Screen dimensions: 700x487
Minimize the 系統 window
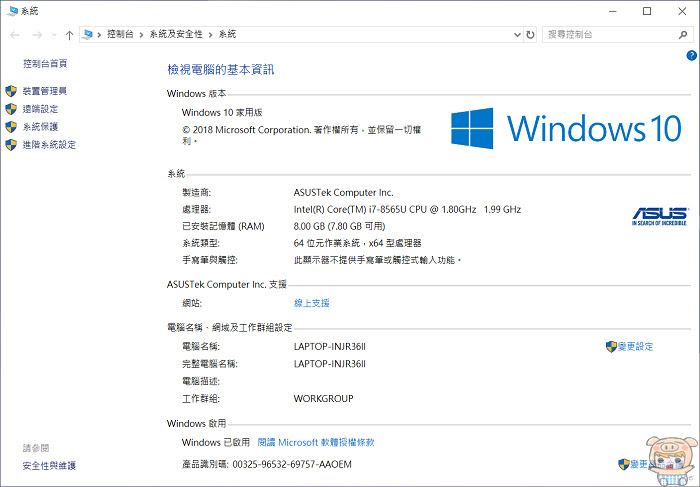(x=612, y=12)
